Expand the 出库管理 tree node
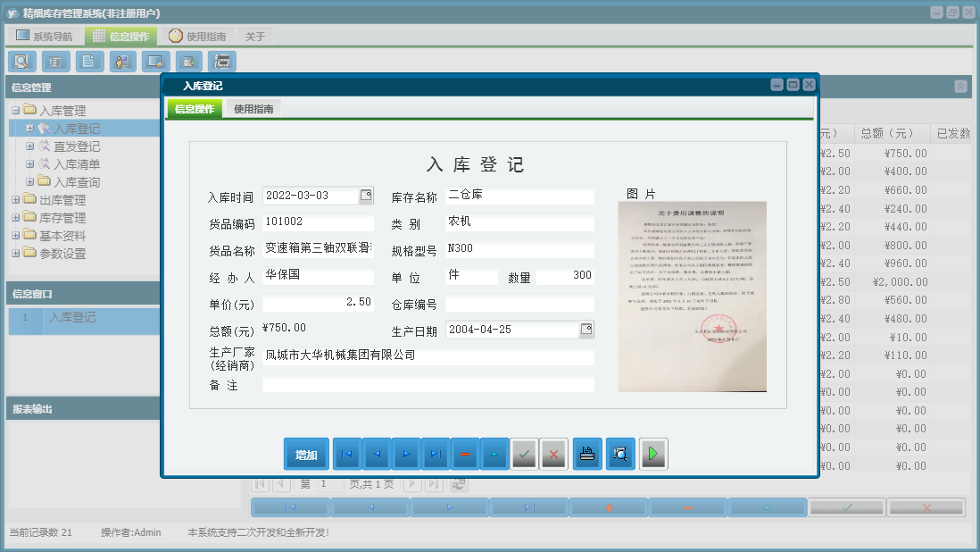 point(16,200)
